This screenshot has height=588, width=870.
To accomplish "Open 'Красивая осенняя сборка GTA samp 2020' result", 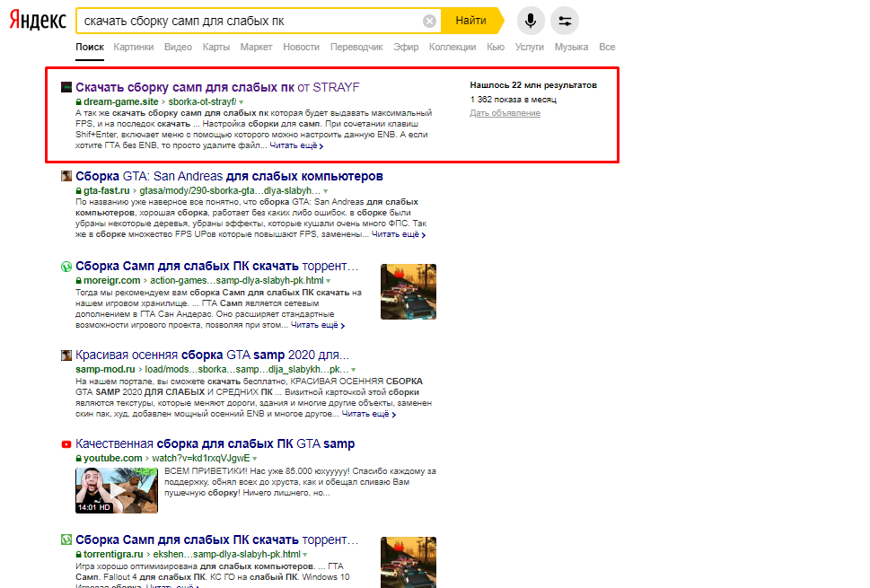I will click(213, 355).
